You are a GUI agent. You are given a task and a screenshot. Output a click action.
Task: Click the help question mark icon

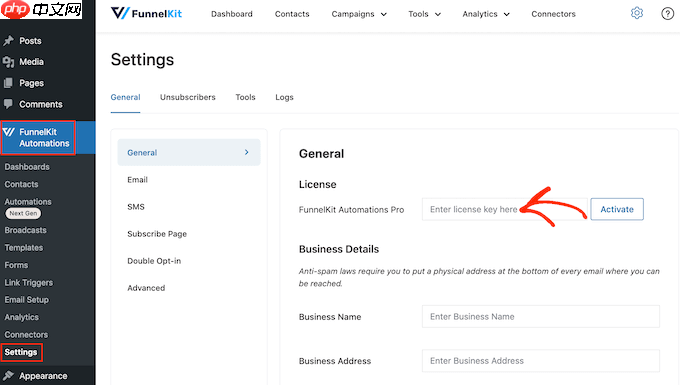click(667, 14)
